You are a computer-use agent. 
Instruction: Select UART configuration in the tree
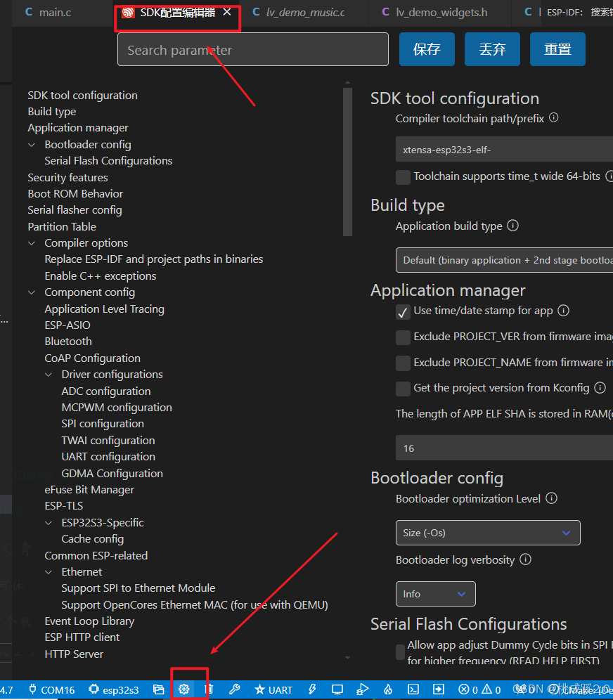(x=108, y=457)
